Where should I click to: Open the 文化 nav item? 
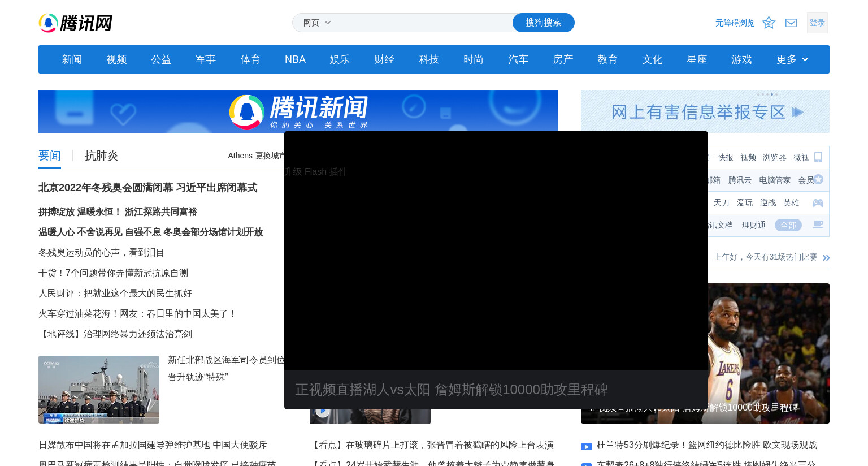[x=652, y=59]
